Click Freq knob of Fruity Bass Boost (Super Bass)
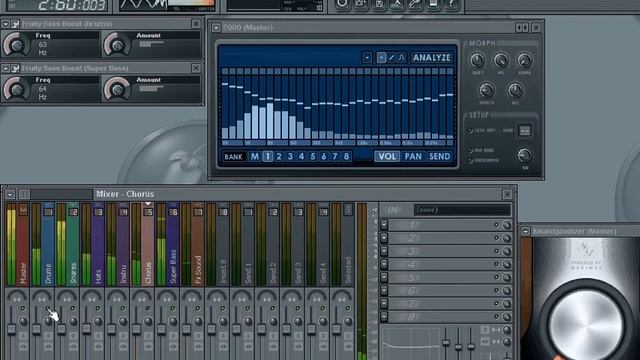Image resolution: width=640 pixels, height=360 pixels. [x=16, y=89]
